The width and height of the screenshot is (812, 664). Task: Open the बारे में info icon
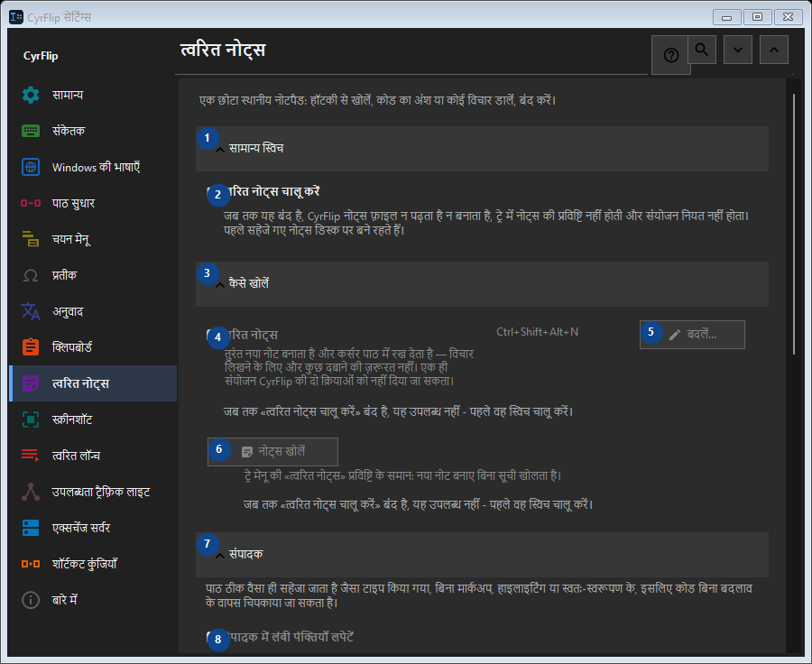(31, 600)
